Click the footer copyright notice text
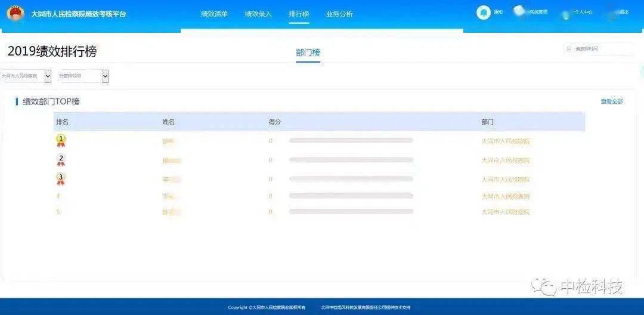This screenshot has width=644, height=315. coord(267,307)
